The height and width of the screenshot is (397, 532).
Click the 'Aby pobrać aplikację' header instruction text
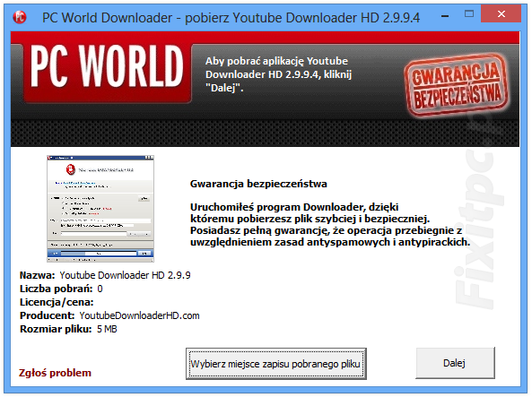click(x=278, y=74)
